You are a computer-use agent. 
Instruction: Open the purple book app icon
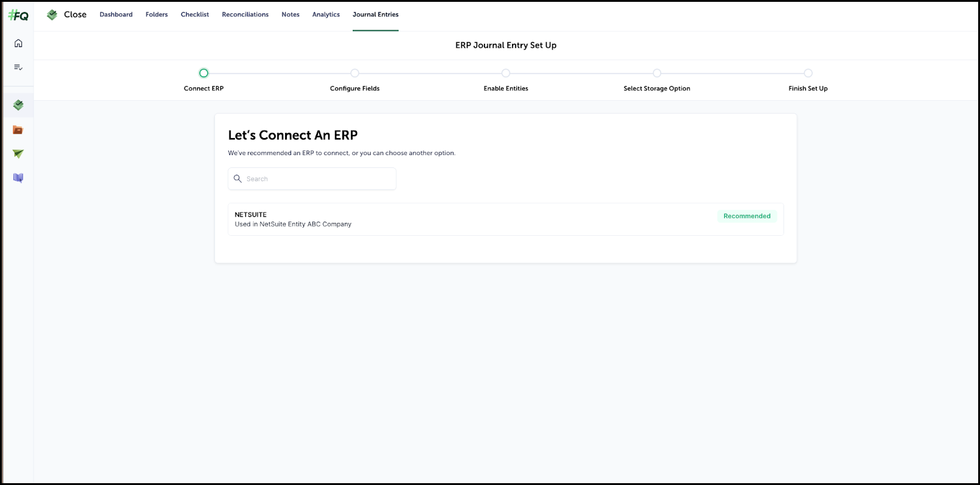tap(18, 178)
